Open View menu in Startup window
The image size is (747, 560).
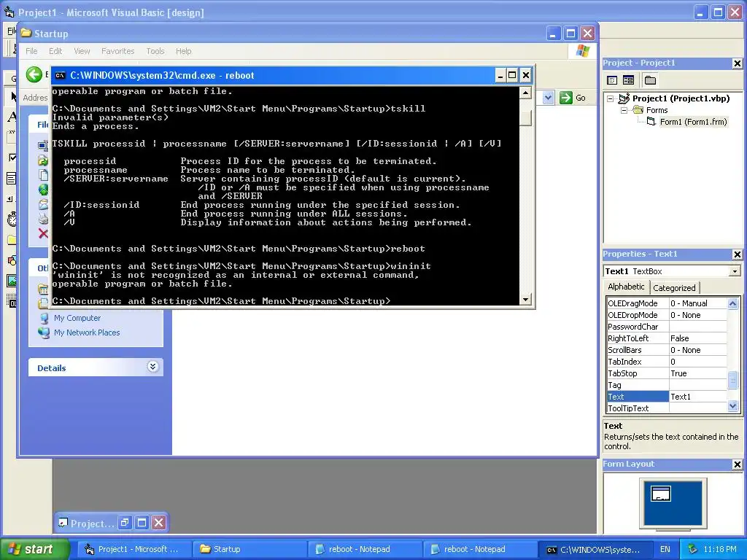click(82, 51)
